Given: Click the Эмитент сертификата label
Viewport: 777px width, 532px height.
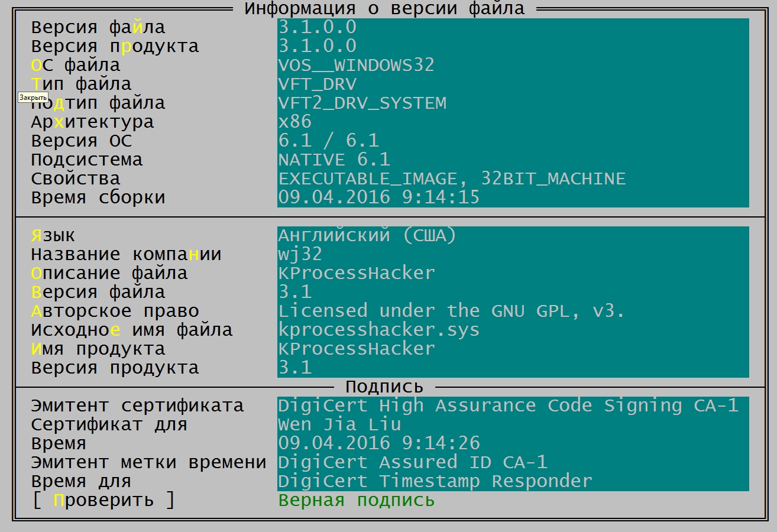Looking at the screenshot, I should [x=138, y=406].
